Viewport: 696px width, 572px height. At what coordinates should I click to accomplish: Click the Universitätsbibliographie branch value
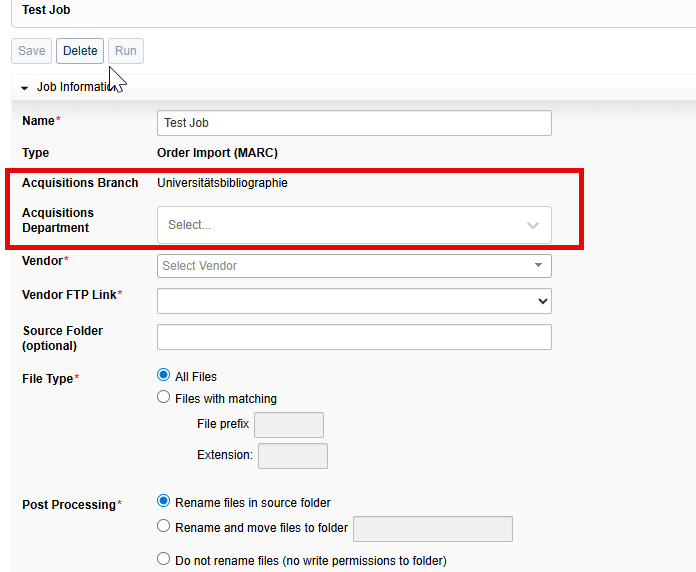[x=222, y=183]
